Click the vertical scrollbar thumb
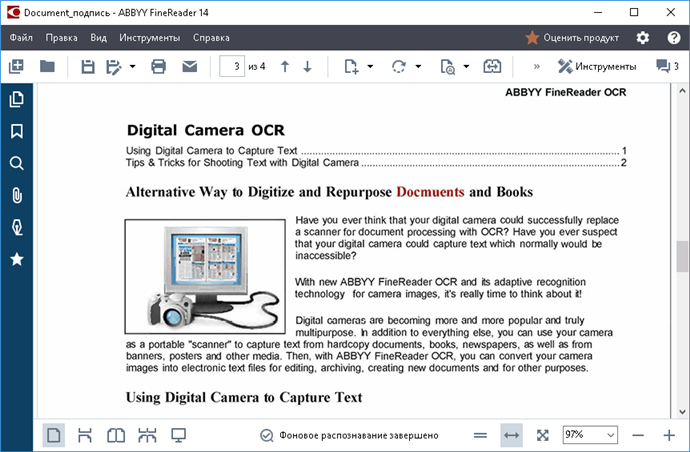The height and width of the screenshot is (452, 690). [682, 256]
